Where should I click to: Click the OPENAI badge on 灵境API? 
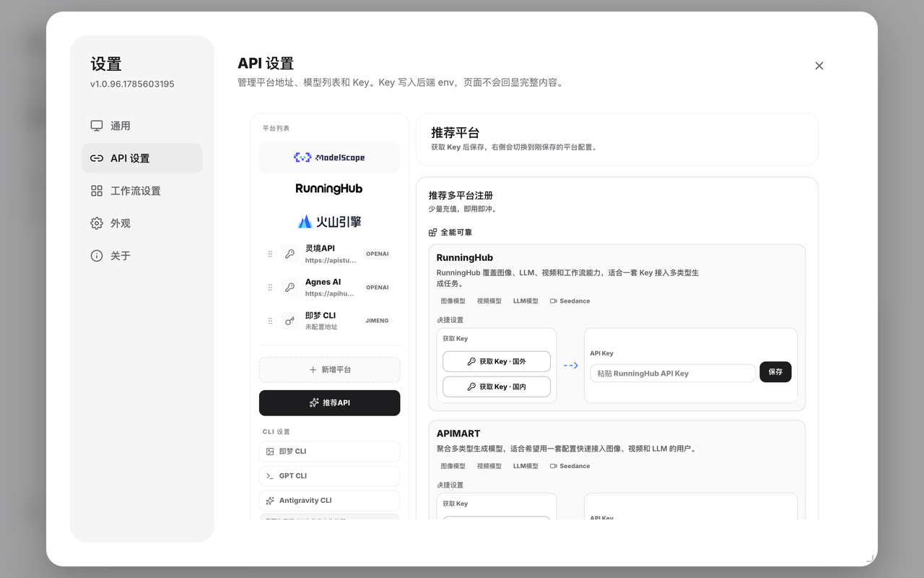point(378,254)
